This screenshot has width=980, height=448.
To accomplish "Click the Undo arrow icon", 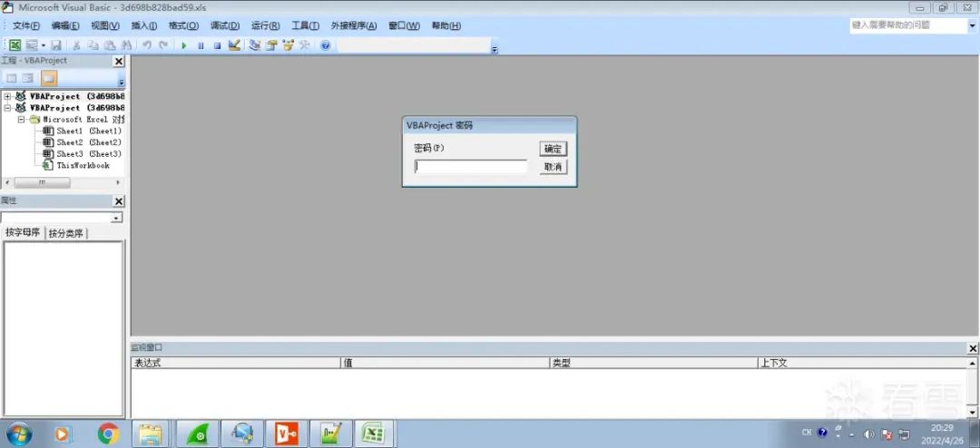I will [147, 45].
